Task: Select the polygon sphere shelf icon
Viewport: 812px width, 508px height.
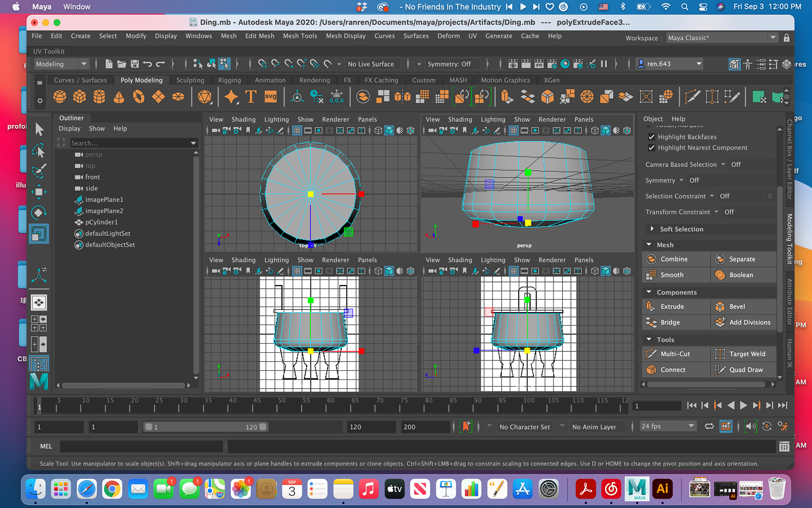Action: click(60, 97)
